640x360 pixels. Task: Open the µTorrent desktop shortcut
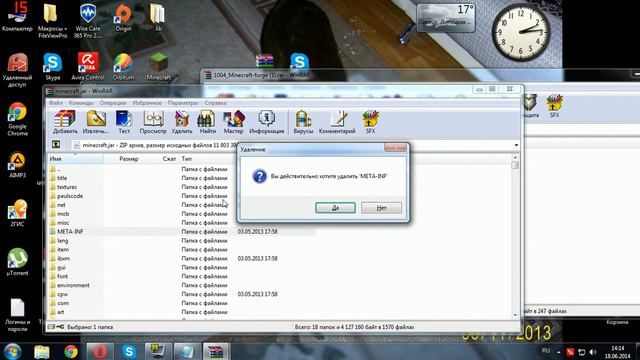pyautogui.click(x=17, y=262)
